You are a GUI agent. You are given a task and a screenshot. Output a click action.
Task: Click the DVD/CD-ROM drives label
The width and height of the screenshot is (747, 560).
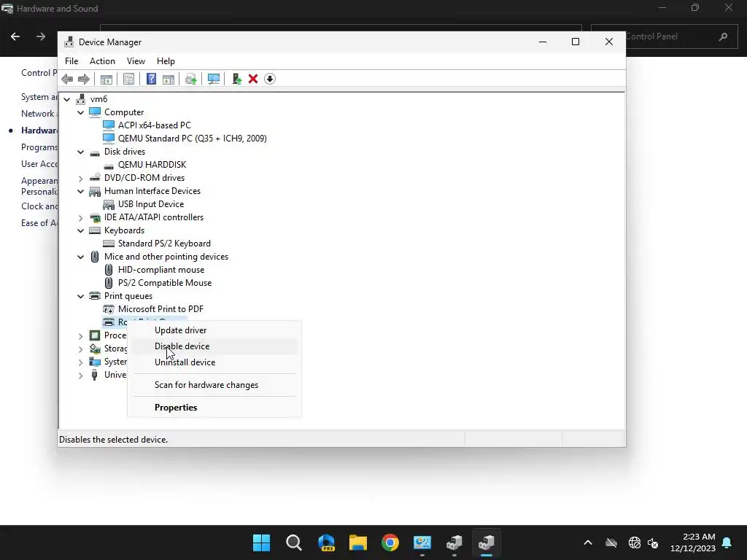[144, 178]
